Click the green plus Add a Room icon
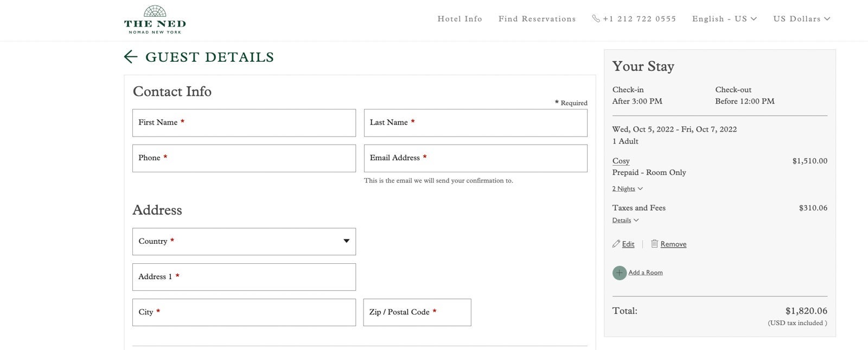Image resolution: width=868 pixels, height=350 pixels. point(619,273)
